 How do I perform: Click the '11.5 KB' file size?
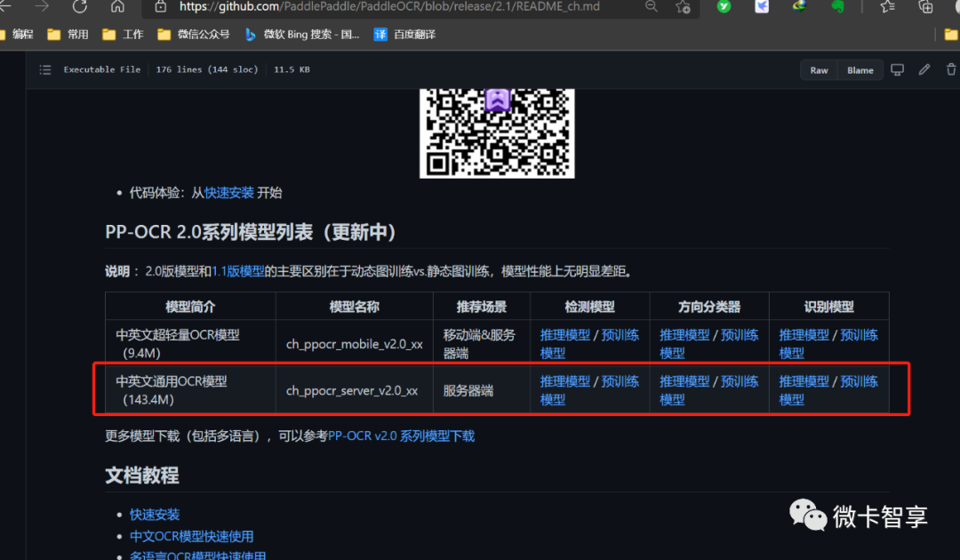tap(292, 69)
